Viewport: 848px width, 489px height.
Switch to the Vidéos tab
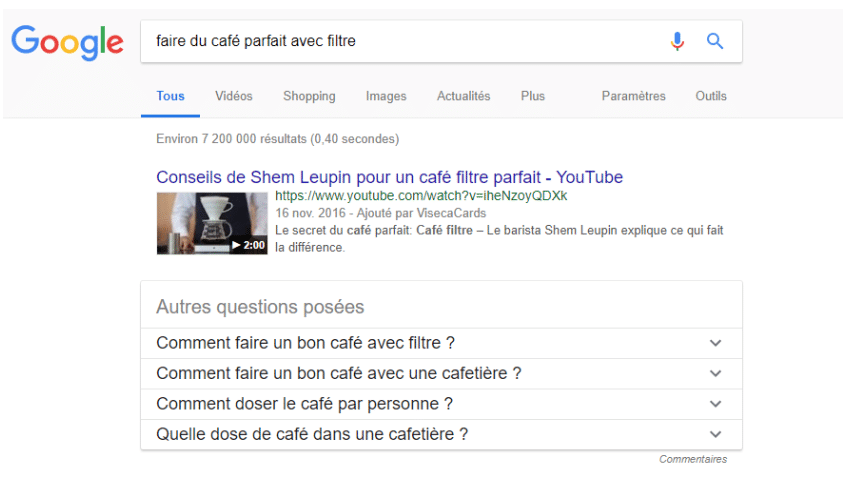[234, 96]
